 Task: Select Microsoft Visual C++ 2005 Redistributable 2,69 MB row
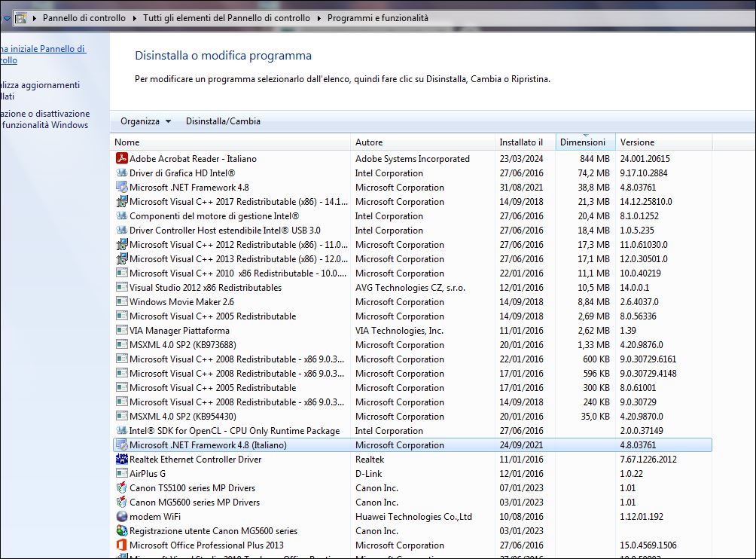412,316
